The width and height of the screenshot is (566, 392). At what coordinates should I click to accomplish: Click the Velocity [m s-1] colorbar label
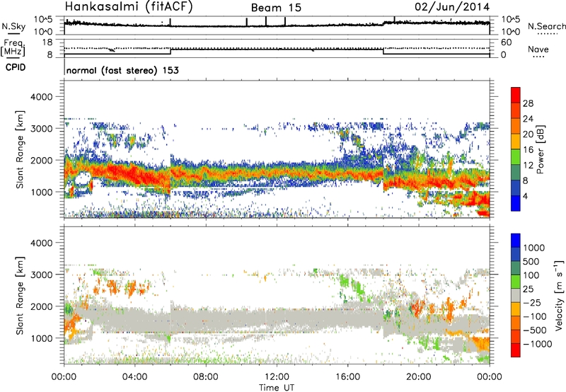559,296
